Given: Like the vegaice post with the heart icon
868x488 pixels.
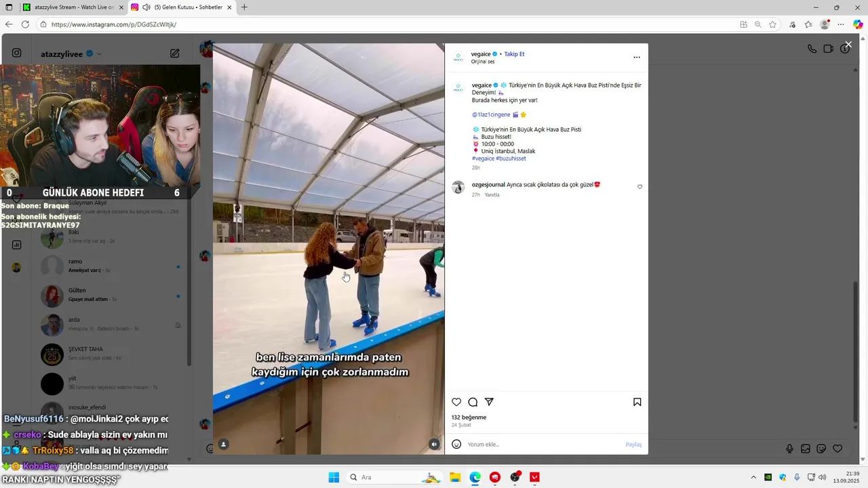Looking at the screenshot, I should [456, 402].
